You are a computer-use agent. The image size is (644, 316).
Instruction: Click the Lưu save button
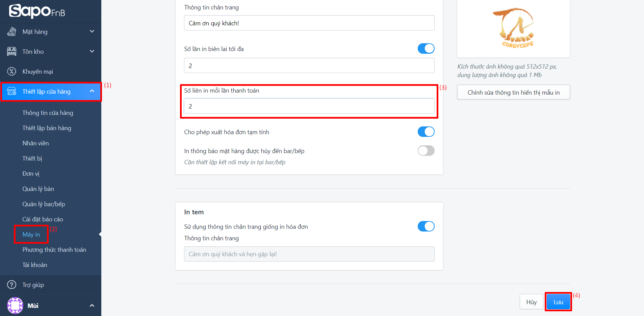pyautogui.click(x=558, y=302)
